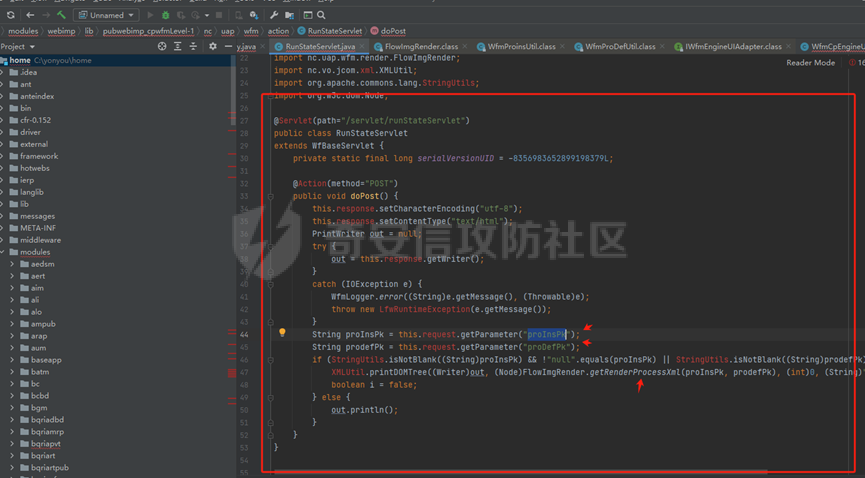Click the 'action' breadcrumb

point(278,31)
